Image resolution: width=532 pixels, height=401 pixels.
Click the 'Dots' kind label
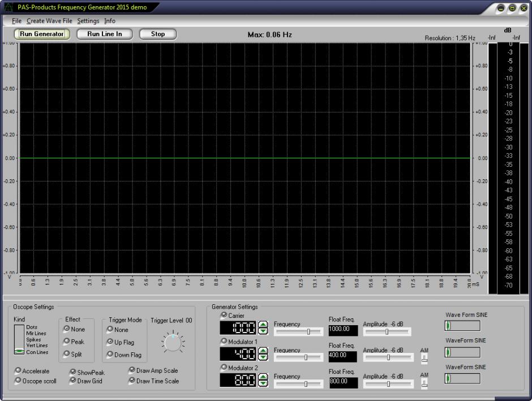point(32,327)
